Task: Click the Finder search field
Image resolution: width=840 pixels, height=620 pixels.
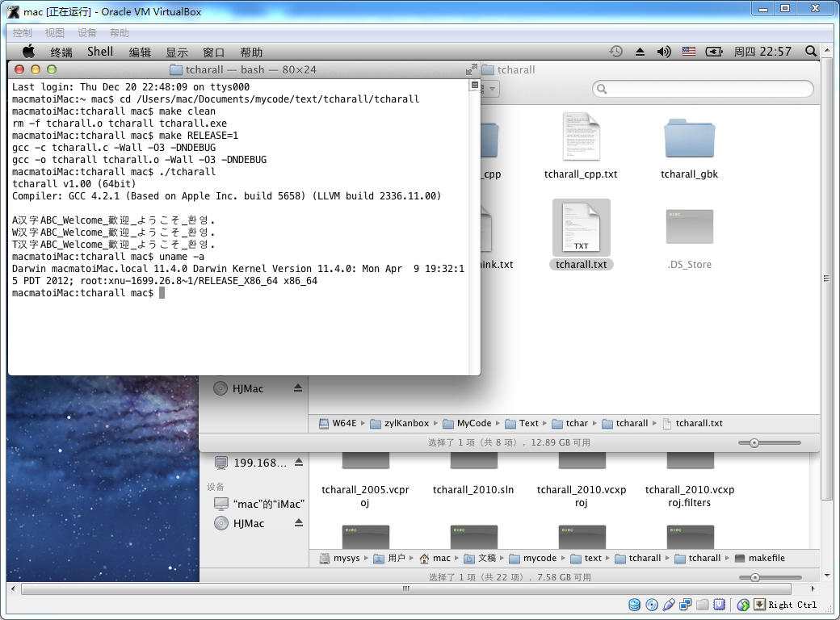Action: (703, 89)
